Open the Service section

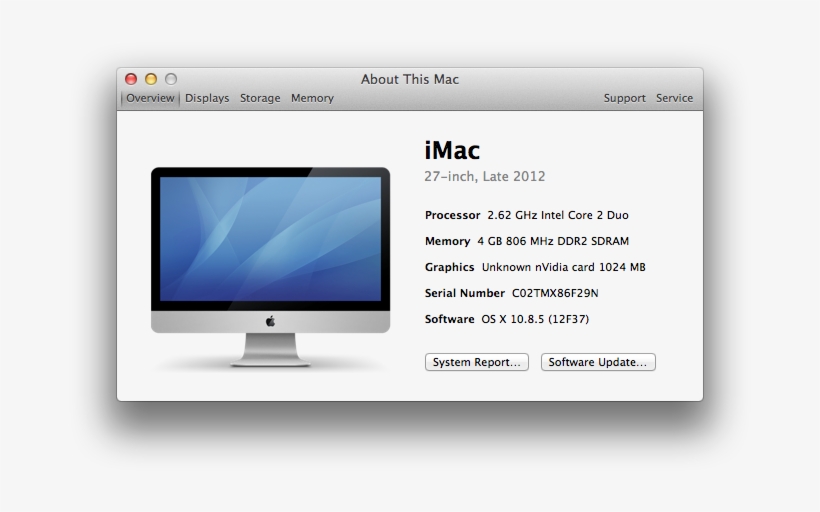coord(675,98)
